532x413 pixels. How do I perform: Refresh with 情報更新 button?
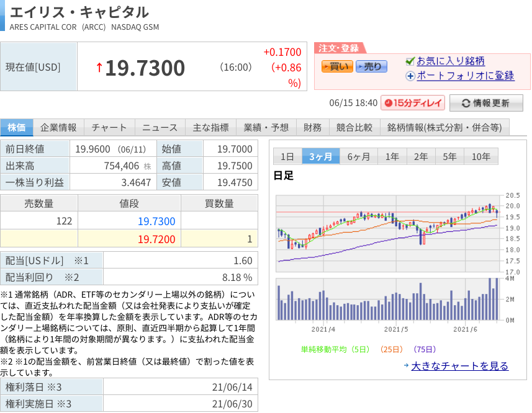coord(486,103)
